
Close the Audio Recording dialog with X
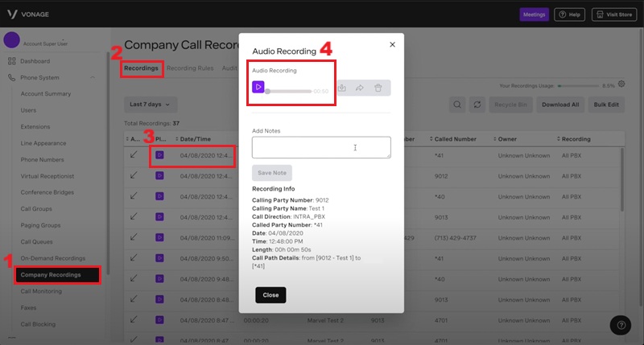pyautogui.click(x=392, y=46)
